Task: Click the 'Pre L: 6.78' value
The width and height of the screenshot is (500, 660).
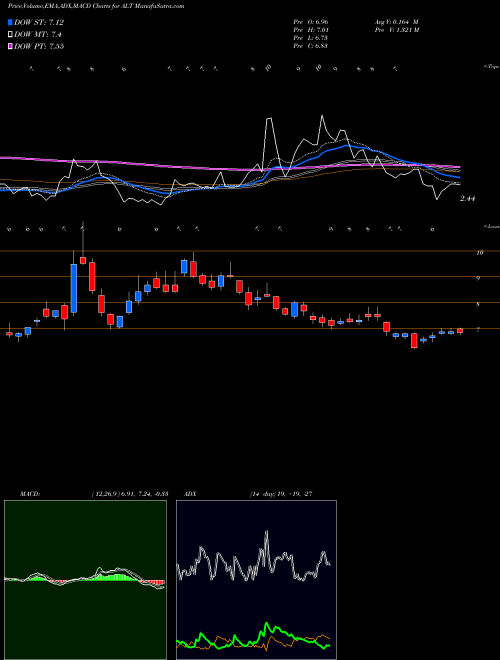Action: [x=311, y=37]
